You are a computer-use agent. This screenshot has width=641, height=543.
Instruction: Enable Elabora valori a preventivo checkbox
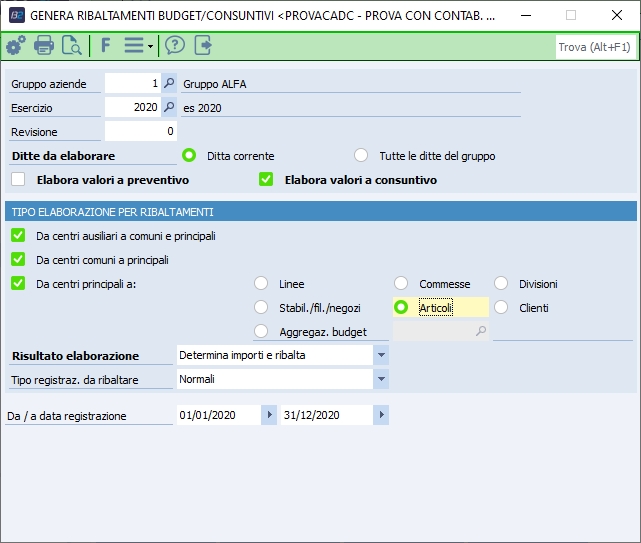[18, 180]
